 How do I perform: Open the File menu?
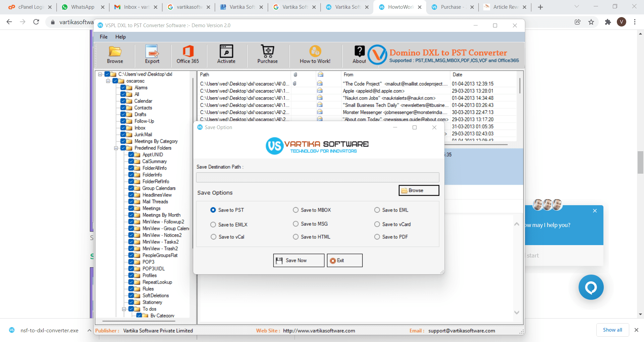104,37
